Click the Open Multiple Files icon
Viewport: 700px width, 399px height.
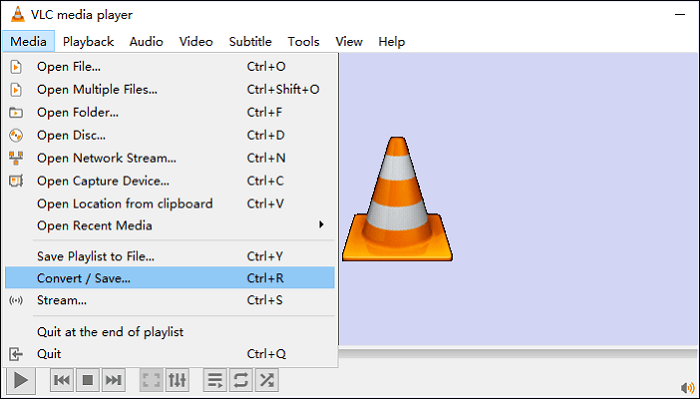coord(16,90)
